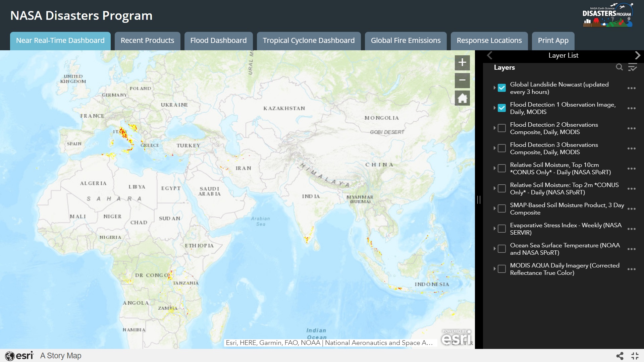Open options menu for Global Landslide Nowcast
Viewport: 644px width, 362px height.
coord(631,88)
